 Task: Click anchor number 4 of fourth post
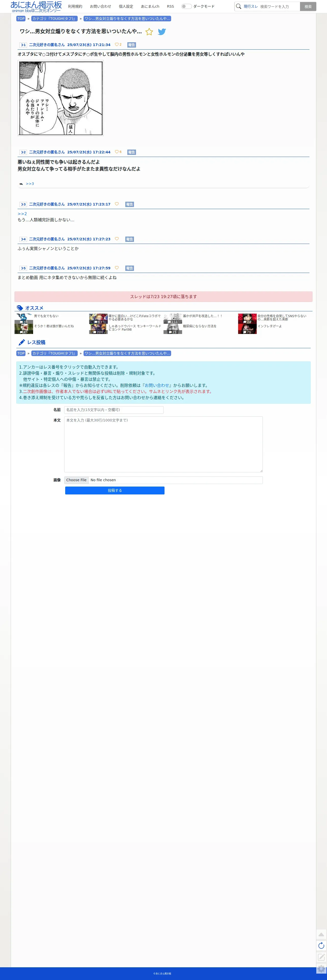23,239
